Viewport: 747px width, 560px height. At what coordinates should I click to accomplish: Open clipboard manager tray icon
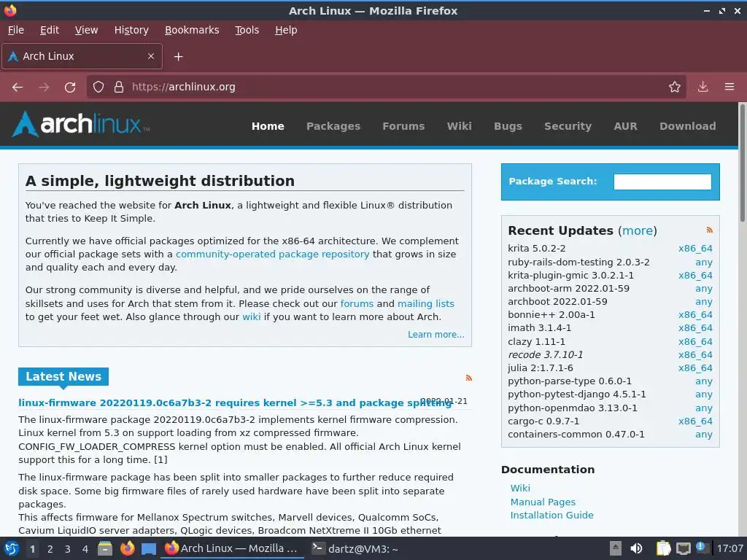[x=664, y=548]
